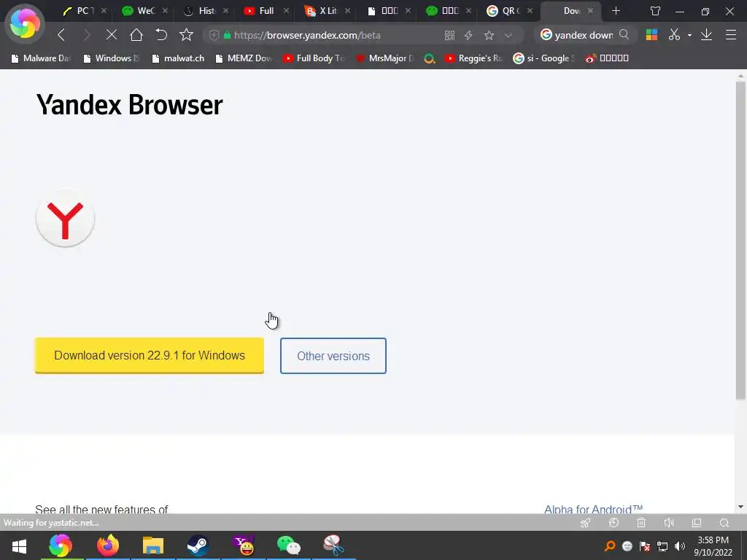Open the browser home page
747x560 pixels.
tap(136, 35)
